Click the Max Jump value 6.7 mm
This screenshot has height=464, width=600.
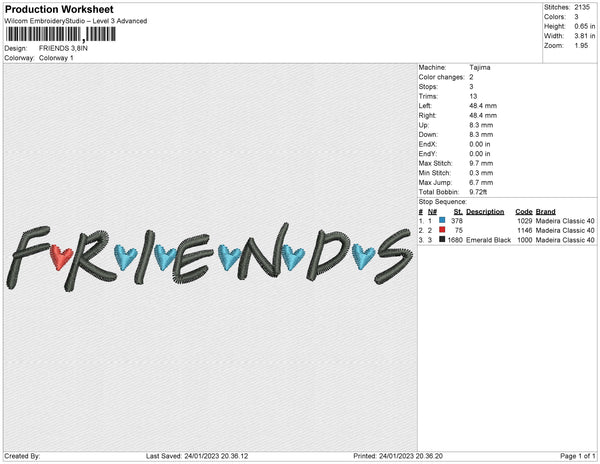pyautogui.click(x=481, y=182)
